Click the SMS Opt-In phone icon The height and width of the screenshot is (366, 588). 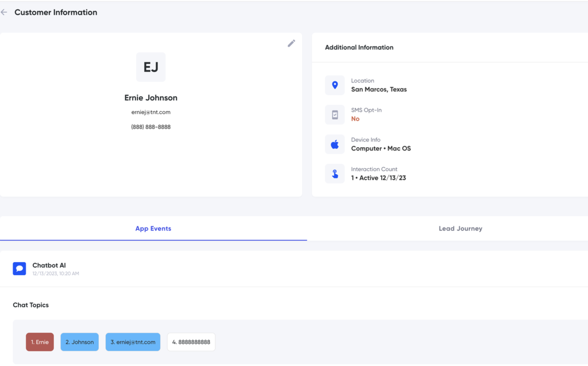coord(335,115)
